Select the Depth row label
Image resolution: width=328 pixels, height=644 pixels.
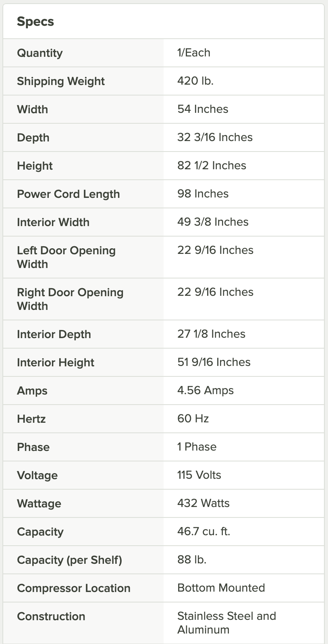pos(33,138)
